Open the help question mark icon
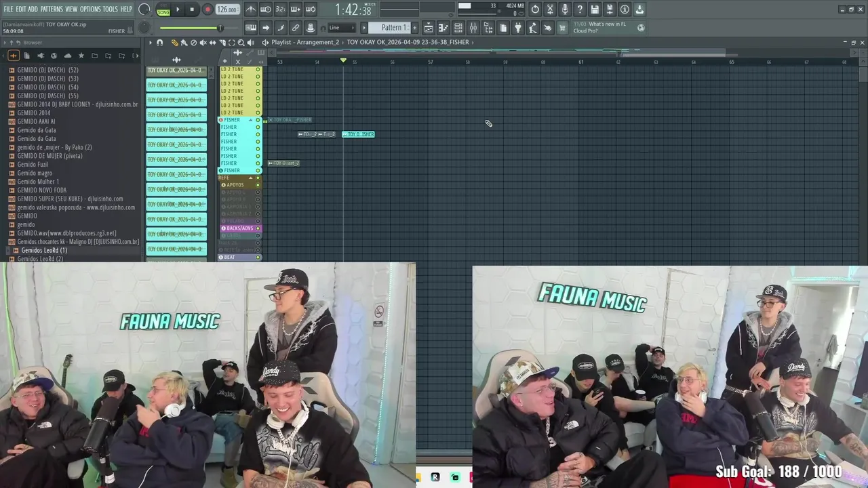Viewport: 868px width, 488px height. point(580,9)
